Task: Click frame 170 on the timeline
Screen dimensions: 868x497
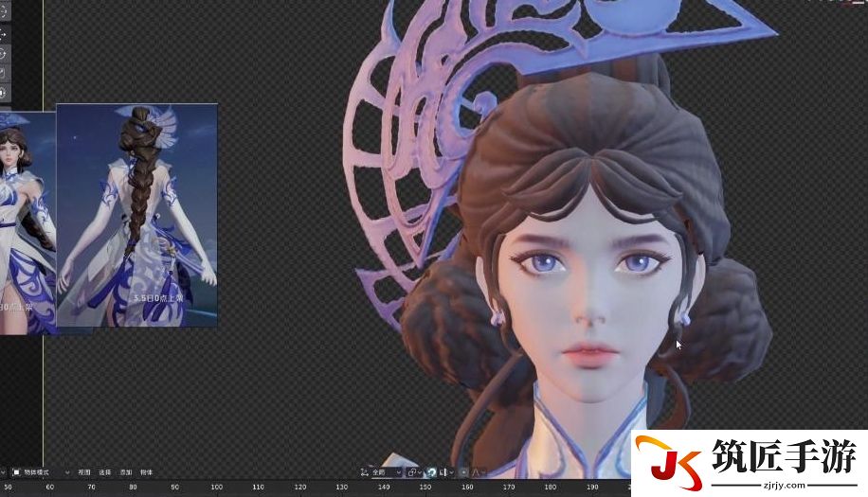Action: click(x=509, y=487)
